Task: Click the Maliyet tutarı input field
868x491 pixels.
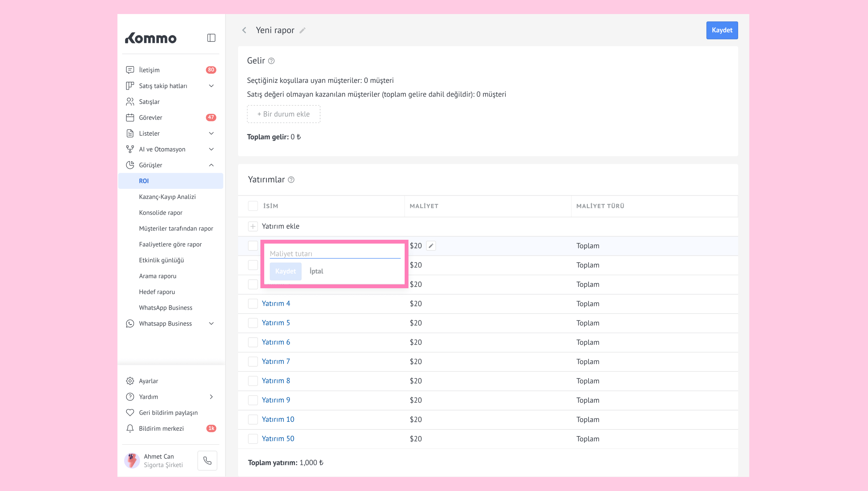Action: click(x=335, y=253)
